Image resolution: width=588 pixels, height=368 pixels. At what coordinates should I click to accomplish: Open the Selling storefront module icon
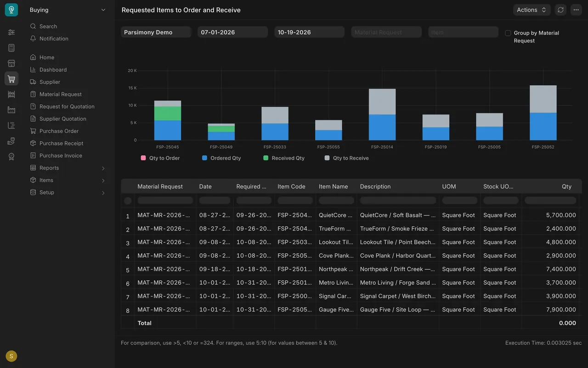coord(11,63)
